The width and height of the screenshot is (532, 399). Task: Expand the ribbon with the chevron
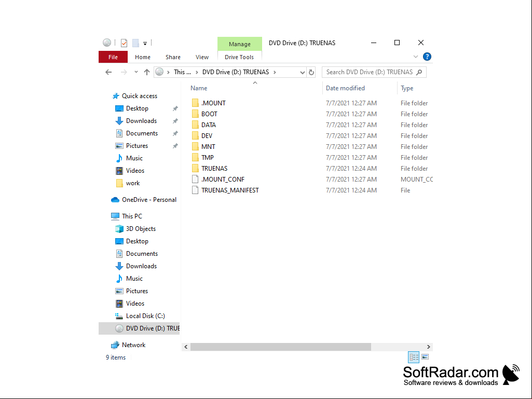click(x=416, y=57)
